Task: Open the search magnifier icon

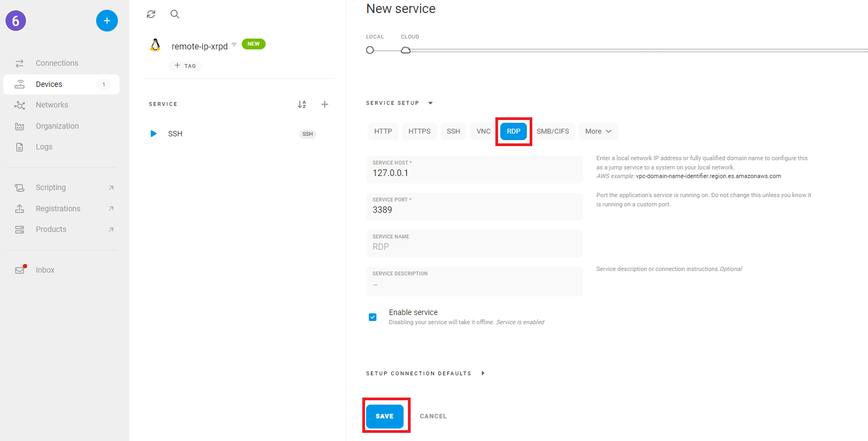Action: pos(175,14)
